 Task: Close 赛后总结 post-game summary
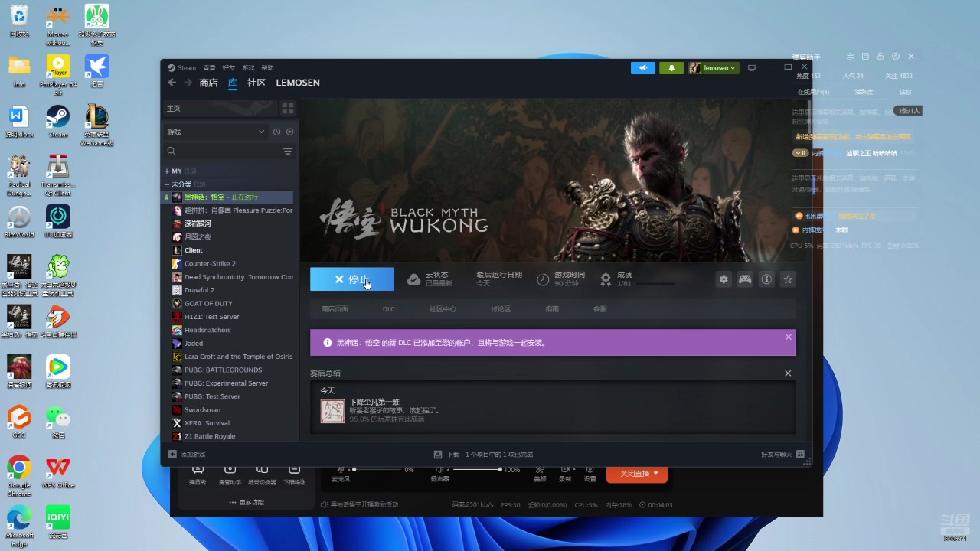pyautogui.click(x=788, y=373)
